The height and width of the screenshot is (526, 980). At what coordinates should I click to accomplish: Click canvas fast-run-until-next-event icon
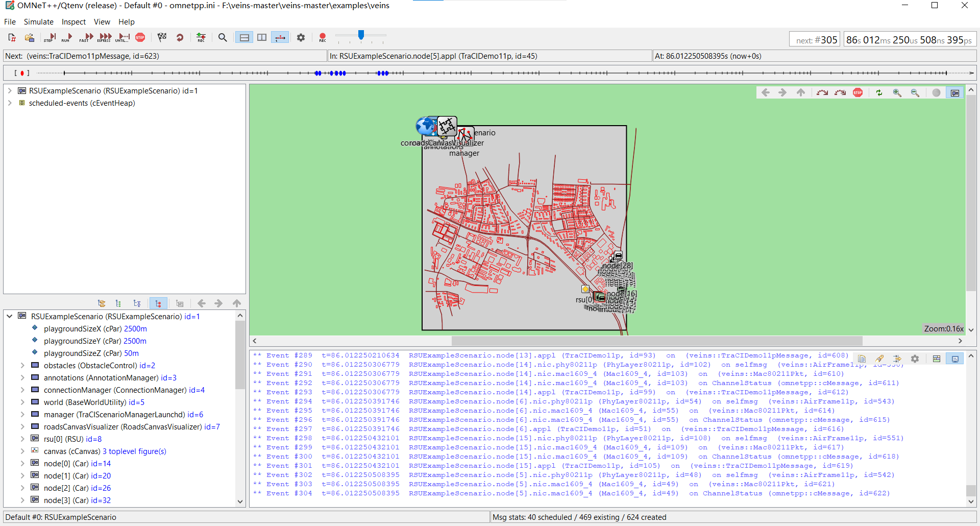[840, 92]
